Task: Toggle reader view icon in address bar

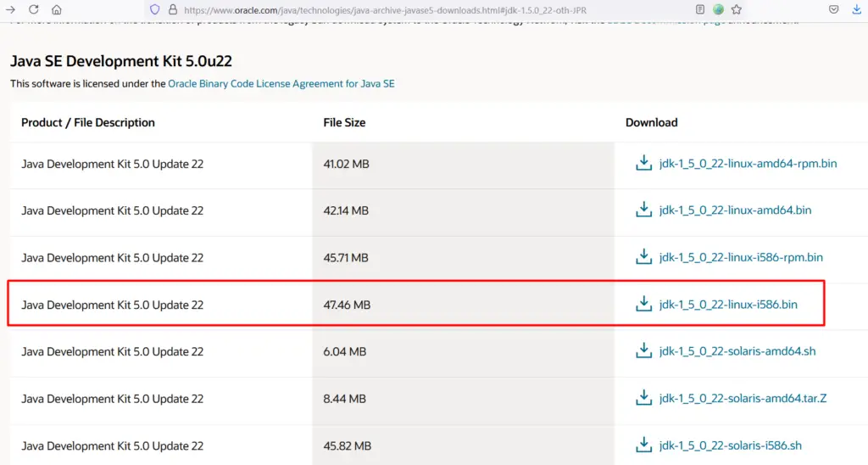Action: (699, 9)
